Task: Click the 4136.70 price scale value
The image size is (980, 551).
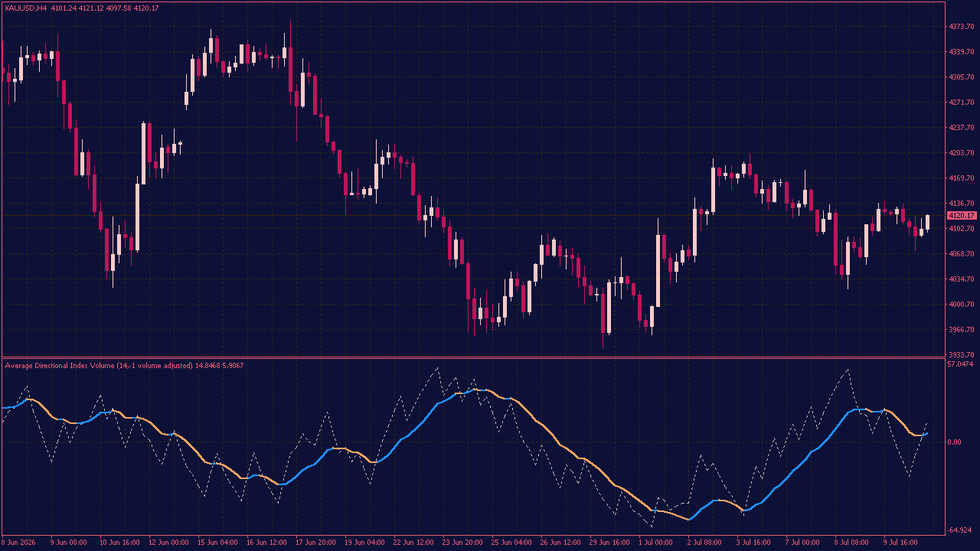Action: 960,204
